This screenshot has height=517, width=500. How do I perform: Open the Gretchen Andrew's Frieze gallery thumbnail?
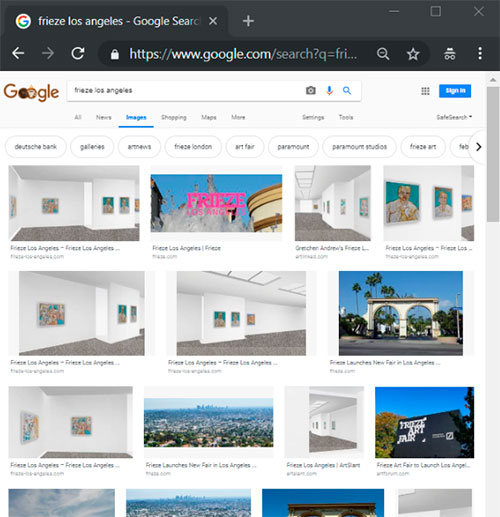point(333,203)
